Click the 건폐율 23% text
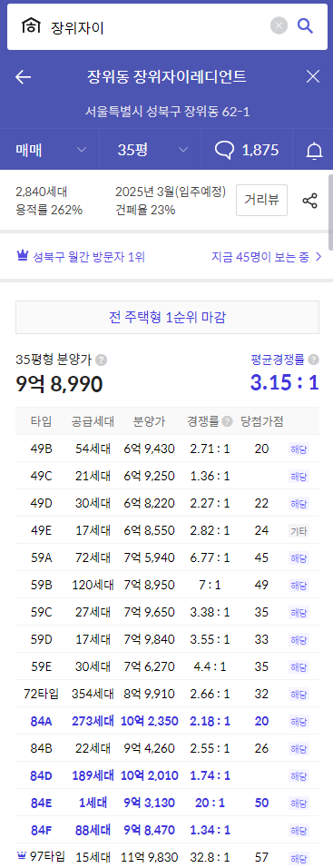333x868 pixels. tap(145, 210)
